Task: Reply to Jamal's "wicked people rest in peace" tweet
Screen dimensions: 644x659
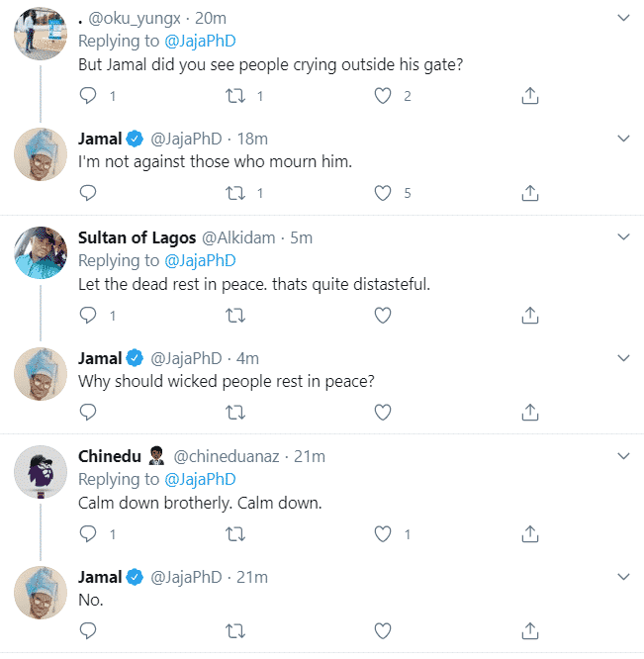Action: click(x=88, y=413)
